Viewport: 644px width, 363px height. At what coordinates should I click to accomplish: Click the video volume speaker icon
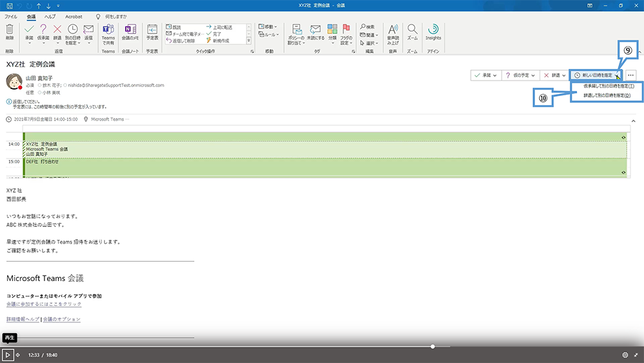[x=18, y=355]
